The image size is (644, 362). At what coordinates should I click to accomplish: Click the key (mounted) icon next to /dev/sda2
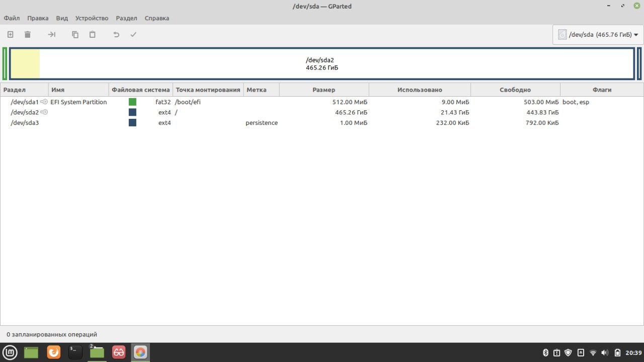pos(44,112)
